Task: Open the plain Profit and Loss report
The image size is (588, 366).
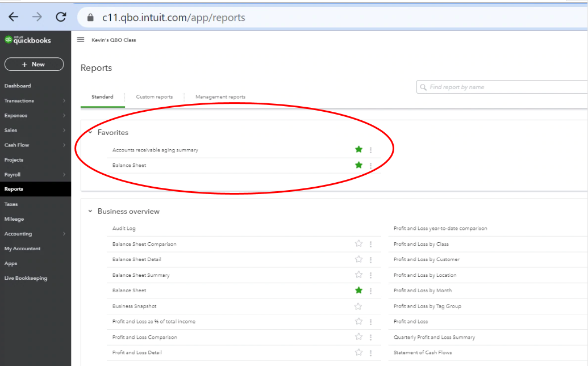Action: (x=411, y=321)
